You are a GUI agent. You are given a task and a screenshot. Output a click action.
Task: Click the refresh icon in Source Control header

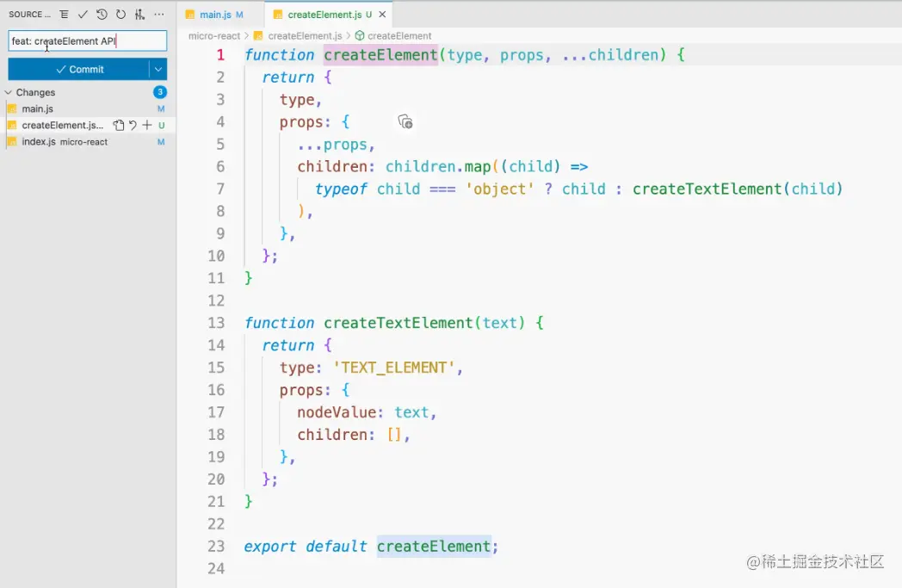click(120, 15)
